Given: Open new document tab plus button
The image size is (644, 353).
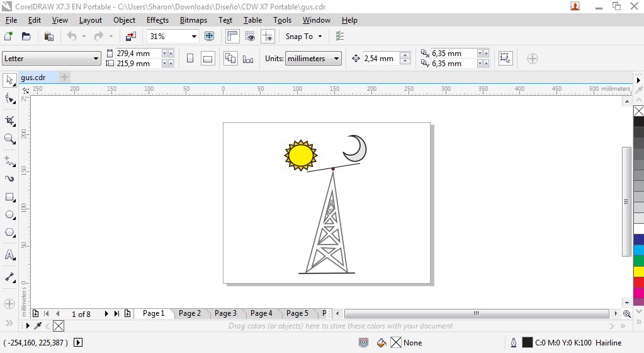Looking at the screenshot, I should click(x=64, y=77).
